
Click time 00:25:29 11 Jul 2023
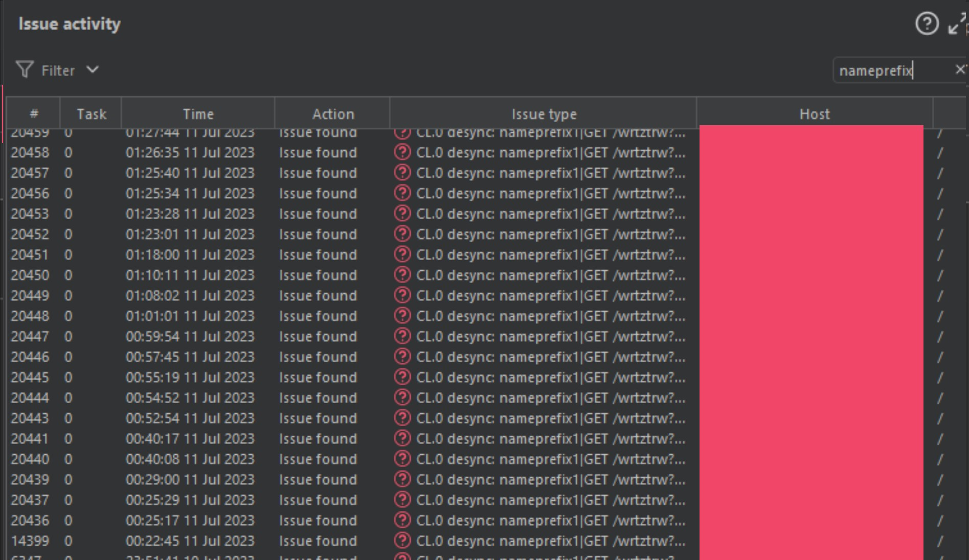coord(190,500)
